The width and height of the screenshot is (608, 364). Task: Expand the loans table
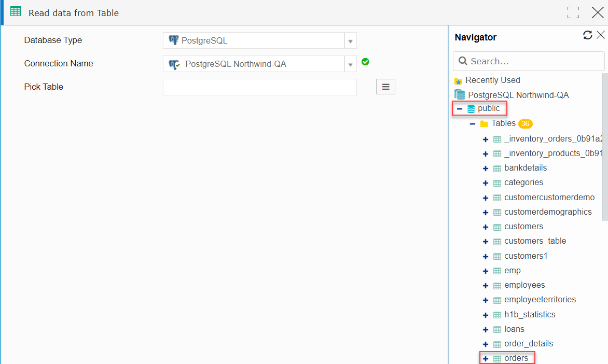click(x=485, y=330)
